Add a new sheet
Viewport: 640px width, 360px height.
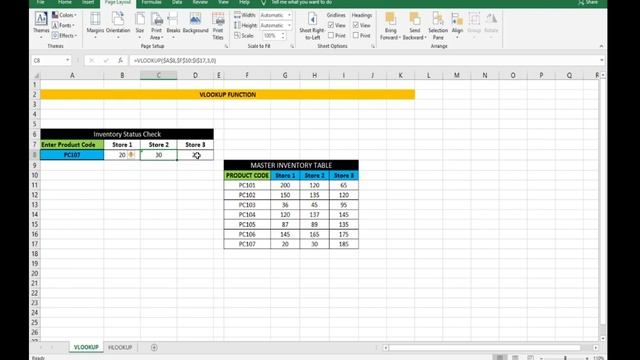click(154, 348)
